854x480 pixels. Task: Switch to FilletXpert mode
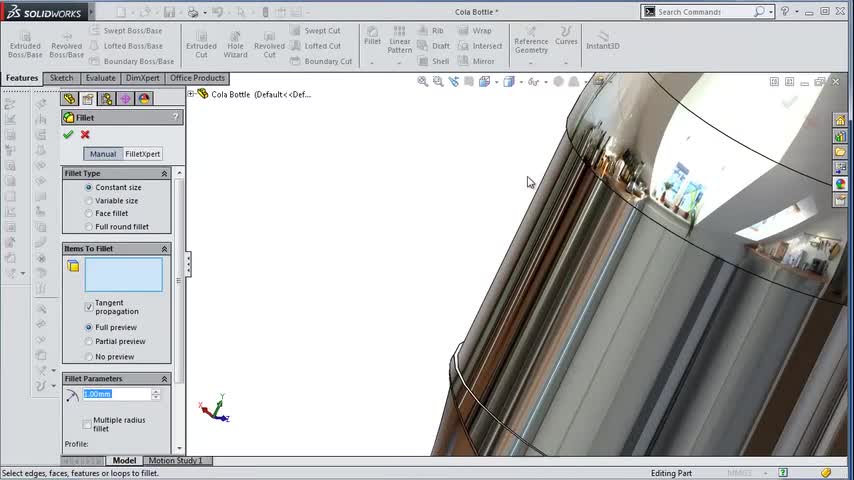143,154
